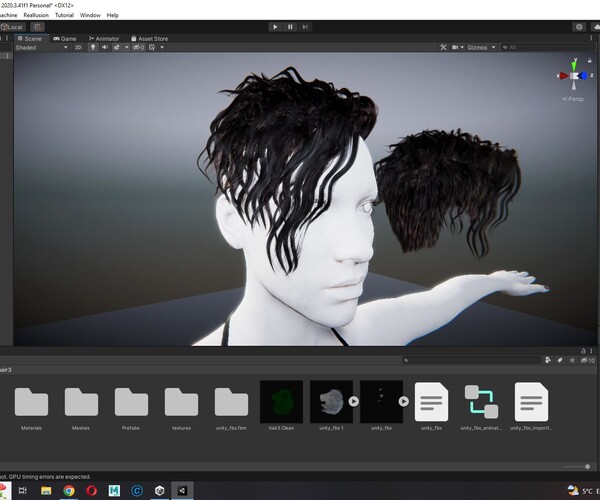Click the red X axis on orientation gizmo
This screenshot has height=500, width=600.
click(x=562, y=76)
